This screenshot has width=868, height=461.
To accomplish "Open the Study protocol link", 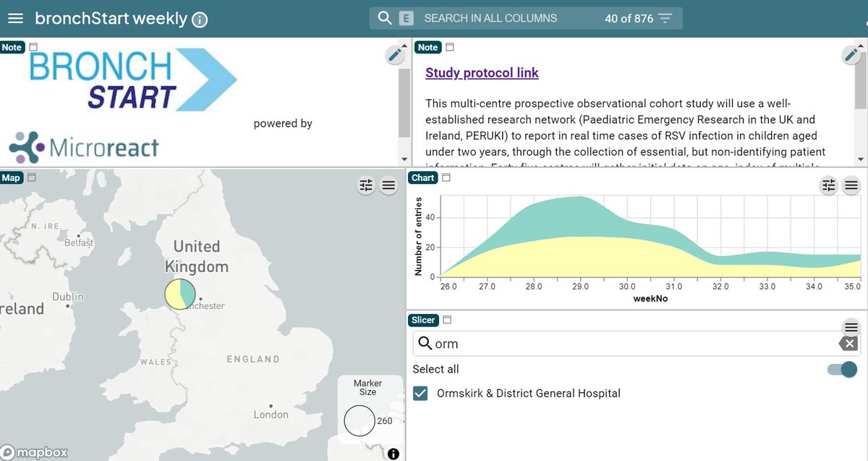I will pyautogui.click(x=482, y=72).
